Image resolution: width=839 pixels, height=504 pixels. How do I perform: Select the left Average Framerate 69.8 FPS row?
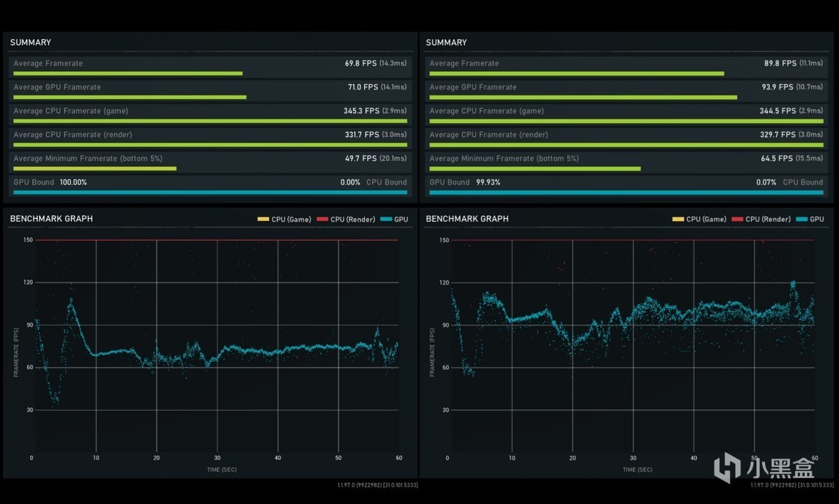pyautogui.click(x=210, y=66)
